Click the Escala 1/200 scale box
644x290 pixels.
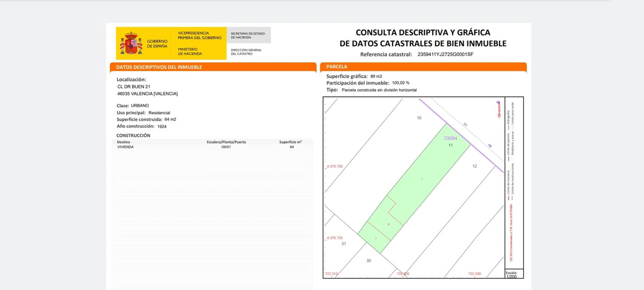pos(514,274)
